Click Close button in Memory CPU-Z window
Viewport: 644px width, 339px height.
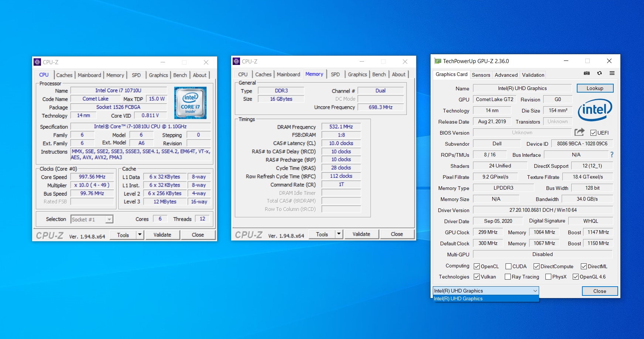(x=397, y=234)
